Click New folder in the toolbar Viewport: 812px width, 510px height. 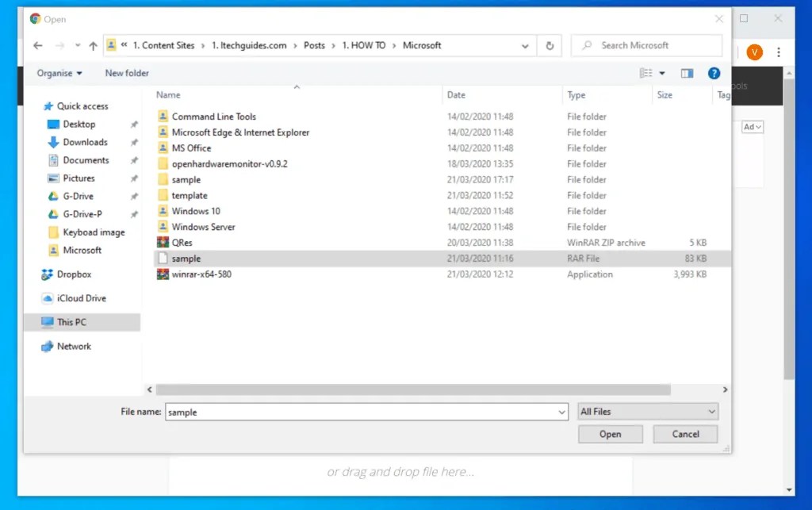point(126,72)
